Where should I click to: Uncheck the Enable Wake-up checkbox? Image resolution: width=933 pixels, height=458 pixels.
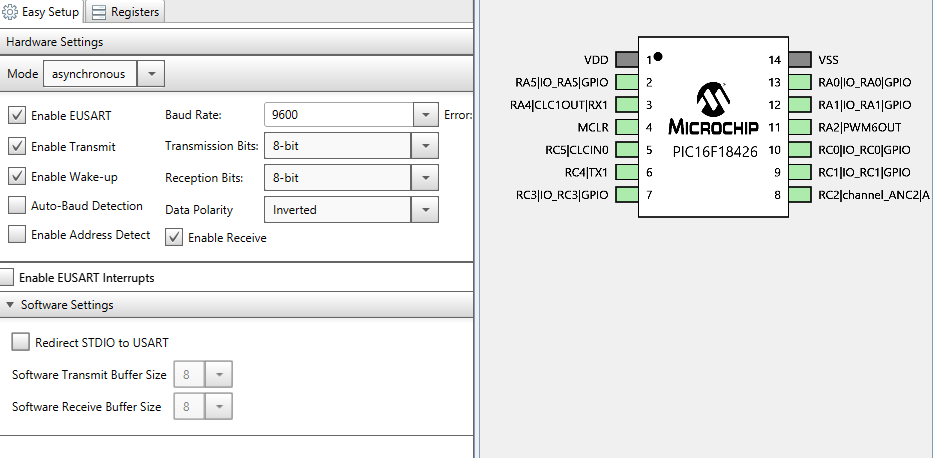click(x=17, y=177)
